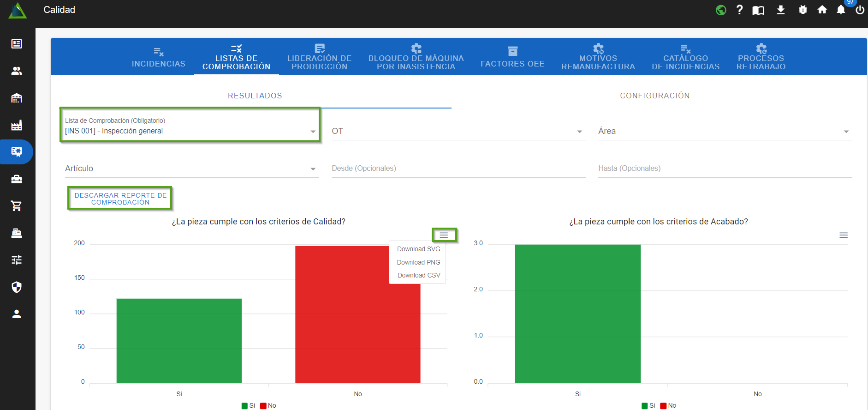Select Download PNG from chart menu

pos(418,262)
